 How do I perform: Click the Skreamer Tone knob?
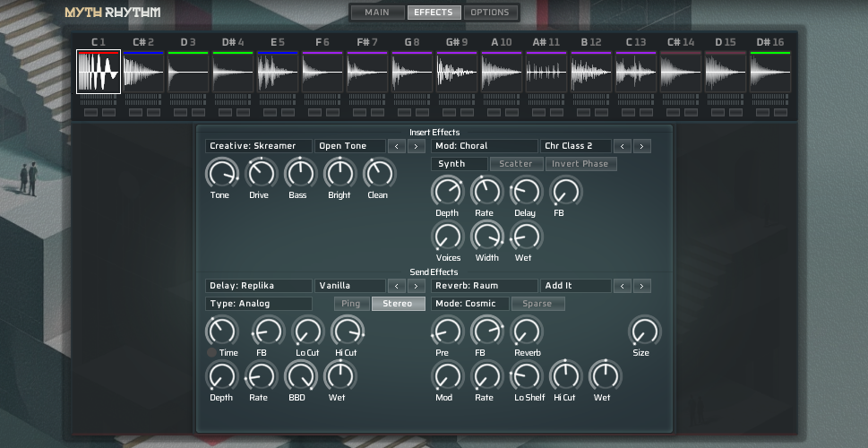(220, 173)
